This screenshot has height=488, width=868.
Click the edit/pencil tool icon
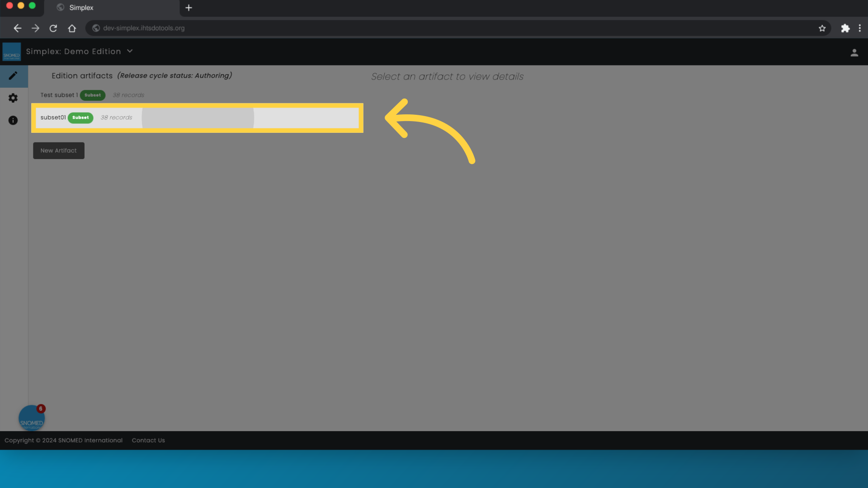13,75
